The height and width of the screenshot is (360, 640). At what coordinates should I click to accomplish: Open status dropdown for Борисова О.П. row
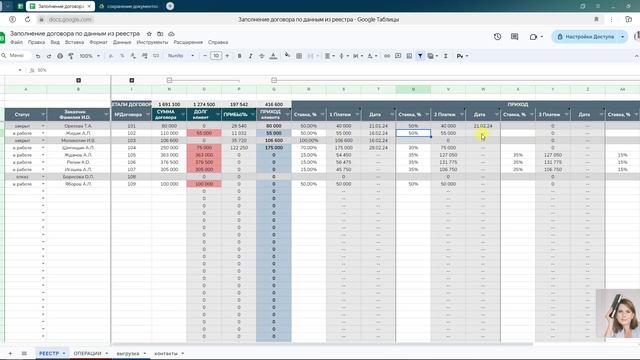pyautogui.click(x=43, y=177)
